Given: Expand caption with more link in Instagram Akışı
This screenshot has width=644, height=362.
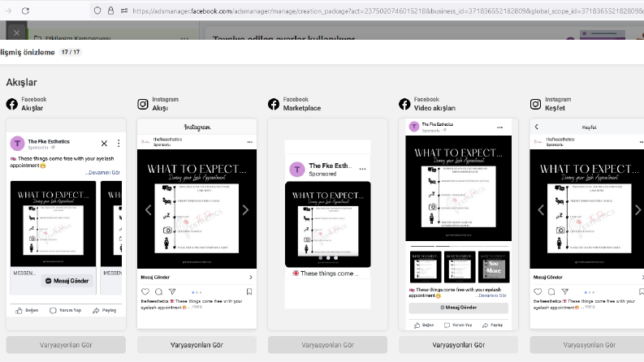Looking at the screenshot, I should [197, 307].
